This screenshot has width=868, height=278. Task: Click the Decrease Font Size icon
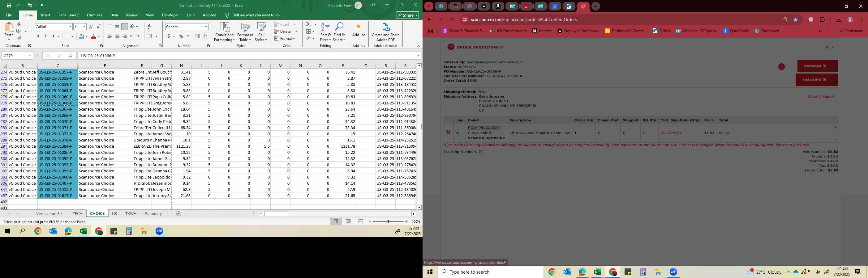(x=98, y=27)
